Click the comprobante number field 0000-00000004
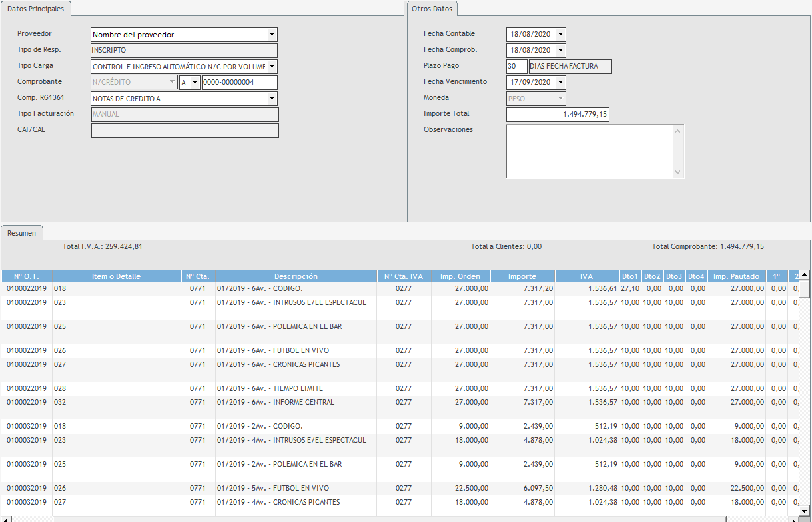Viewport: 812px width, 522px height. (x=239, y=83)
